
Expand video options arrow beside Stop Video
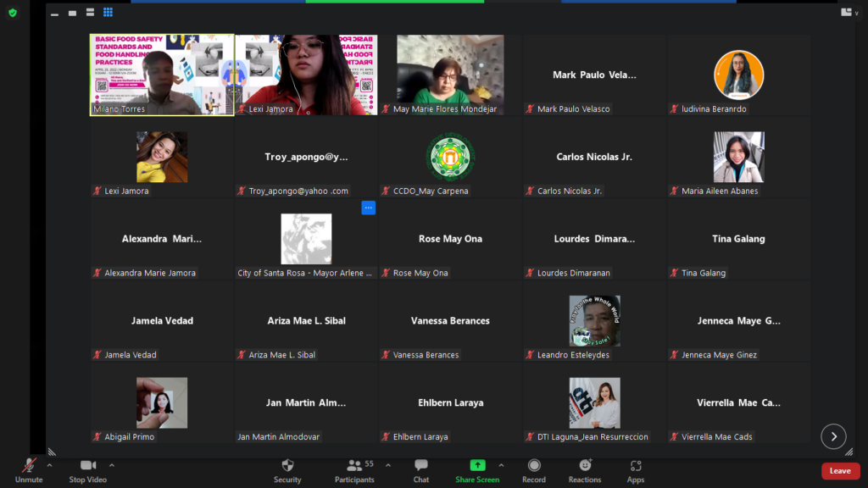[112, 465]
